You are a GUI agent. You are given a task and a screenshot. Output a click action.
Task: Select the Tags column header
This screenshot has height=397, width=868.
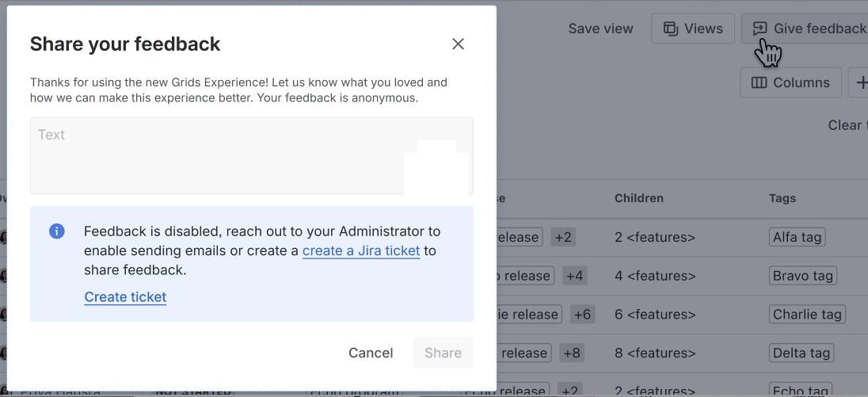[x=782, y=198]
